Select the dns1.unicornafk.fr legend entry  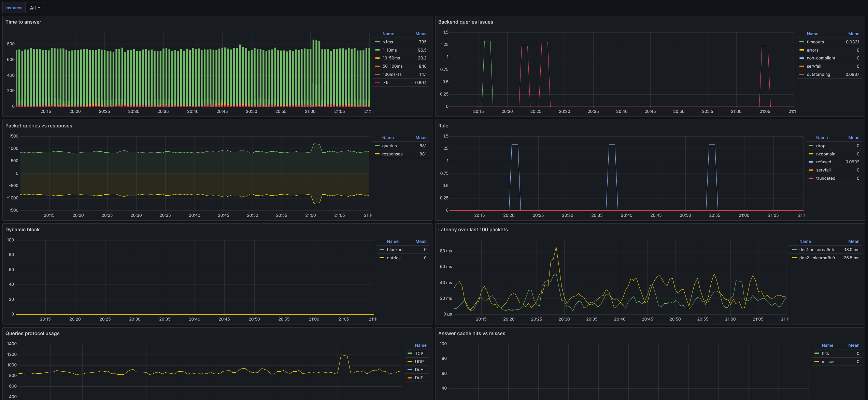[x=816, y=250]
